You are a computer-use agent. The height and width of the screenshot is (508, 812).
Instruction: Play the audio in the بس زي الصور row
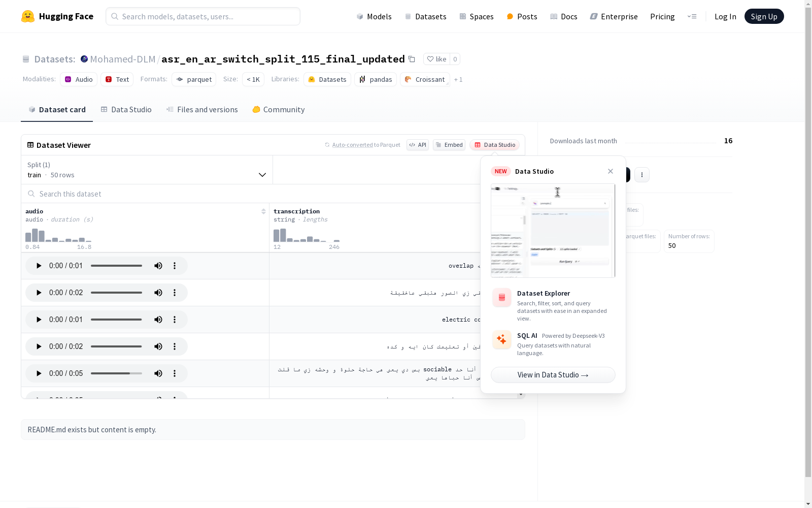(x=39, y=293)
